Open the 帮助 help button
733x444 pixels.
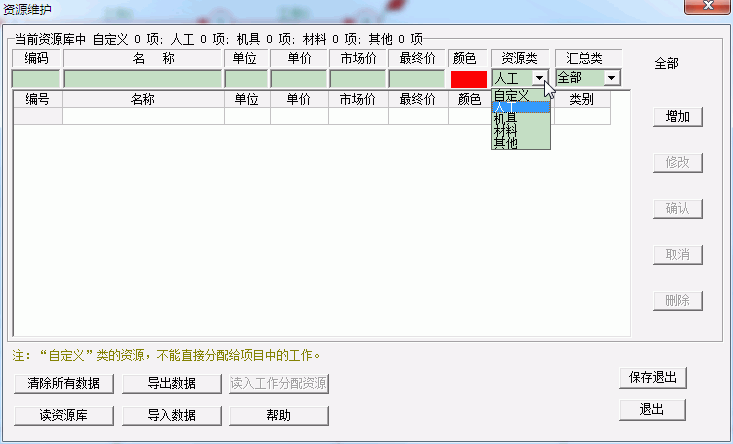coord(279,415)
